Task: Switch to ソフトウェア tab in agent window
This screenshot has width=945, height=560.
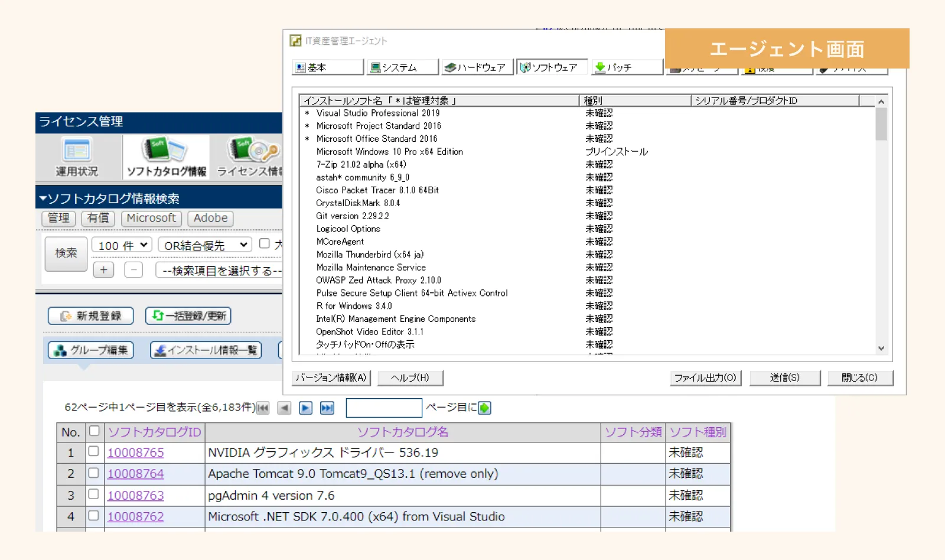Action: 552,67
